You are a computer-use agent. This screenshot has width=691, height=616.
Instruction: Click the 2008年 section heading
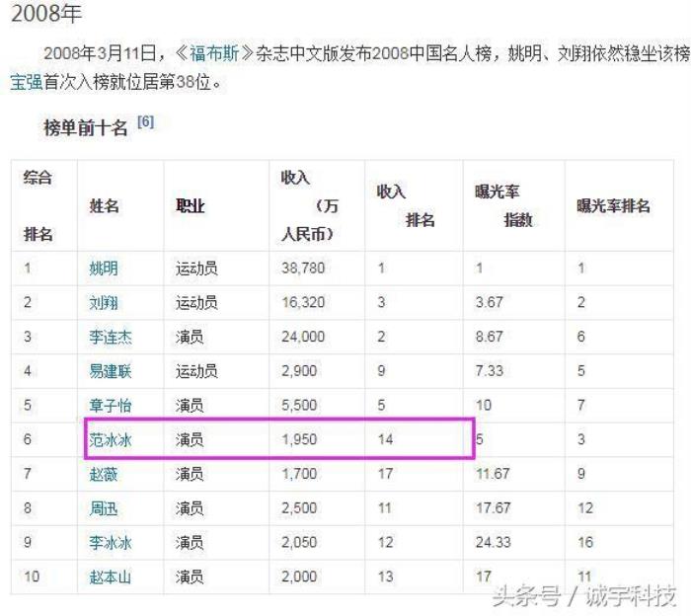point(46,15)
